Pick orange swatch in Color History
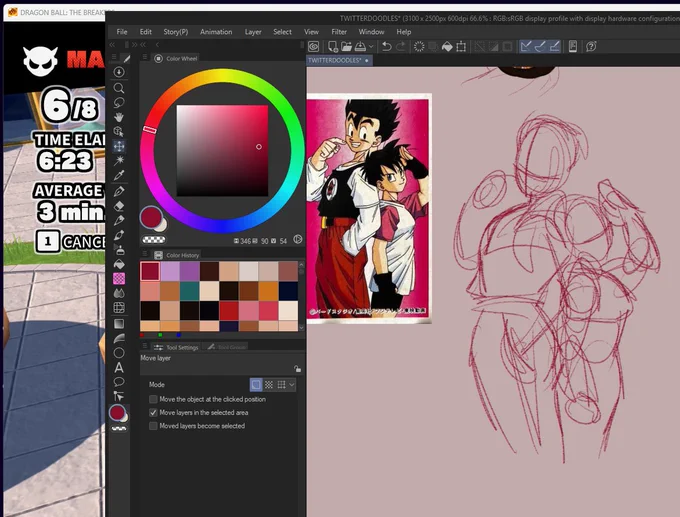Screen dimensions: 680x517 pos(268,291)
